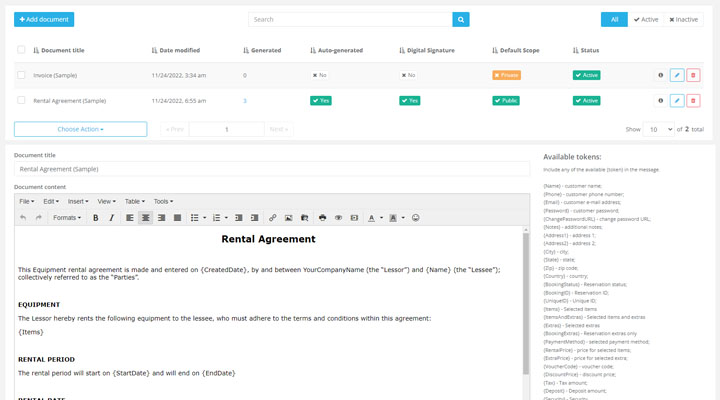
Task: Open the Table menu
Action: pos(135,201)
